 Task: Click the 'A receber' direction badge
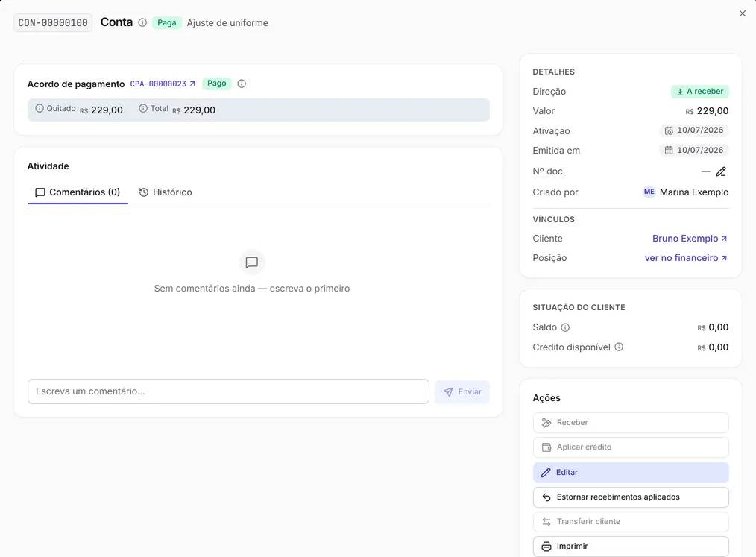(699, 92)
